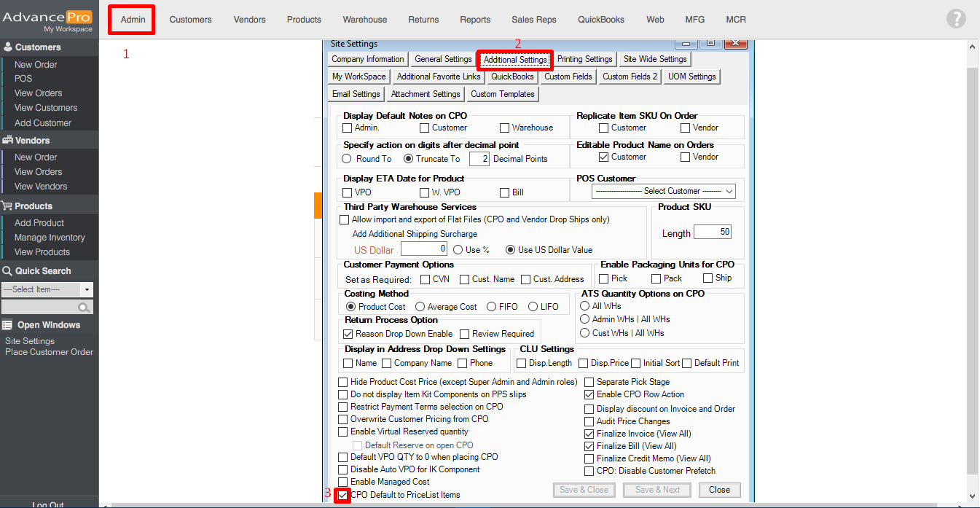This screenshot has height=508, width=980.
Task: Select the FIFO costing method
Action: (x=492, y=307)
